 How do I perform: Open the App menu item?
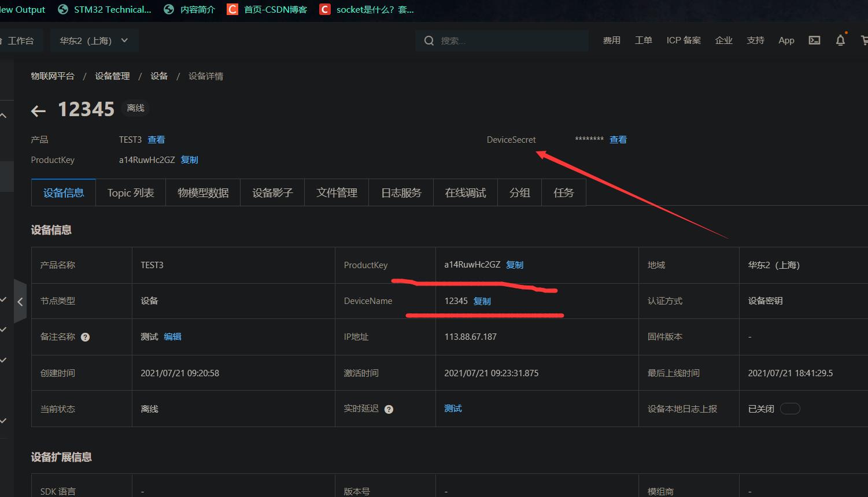click(x=786, y=40)
